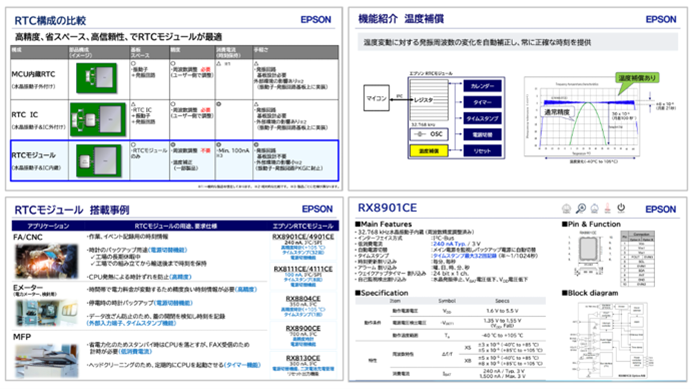Click the MCU内蔵RTC board image
Image resolution: width=692 pixels, height=389 pixels.
(x=97, y=78)
